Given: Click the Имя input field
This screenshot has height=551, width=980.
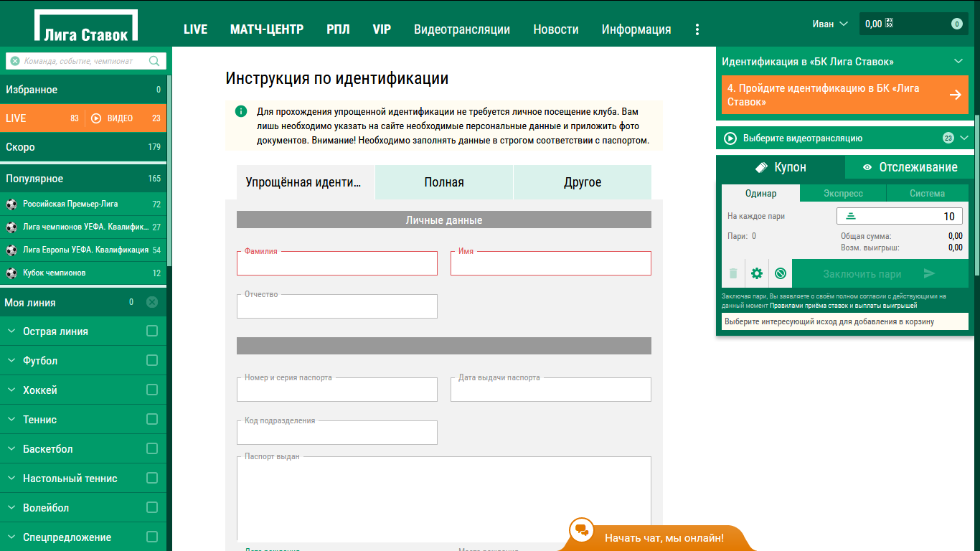Looking at the screenshot, I should (x=551, y=263).
